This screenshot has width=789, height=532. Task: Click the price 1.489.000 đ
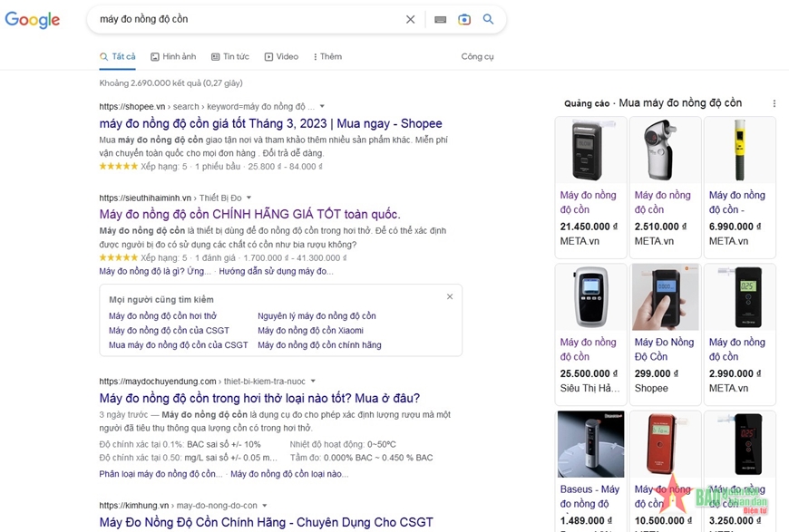pos(586,521)
